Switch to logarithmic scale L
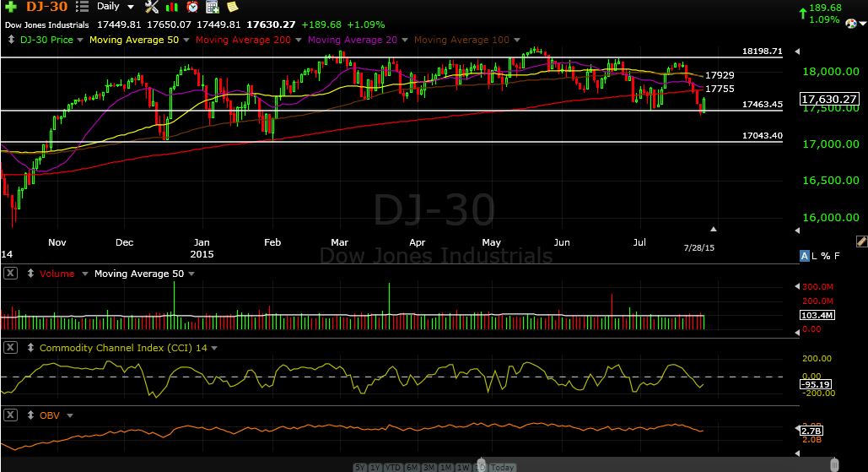The image size is (868, 472). coord(814,256)
